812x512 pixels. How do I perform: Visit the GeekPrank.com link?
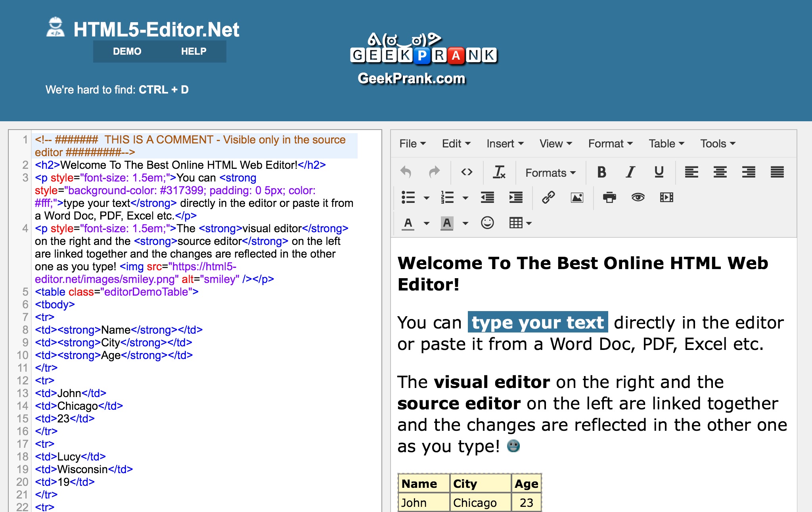(x=412, y=78)
